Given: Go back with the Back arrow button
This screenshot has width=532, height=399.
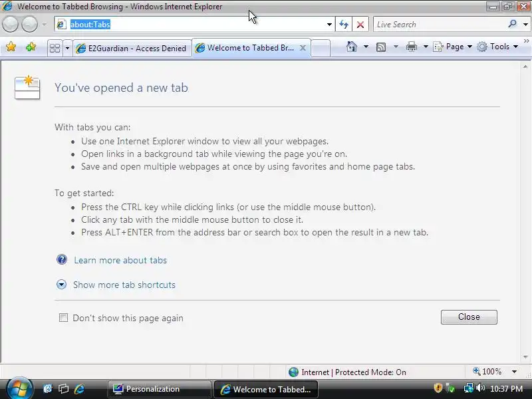Looking at the screenshot, I should [x=10, y=25].
